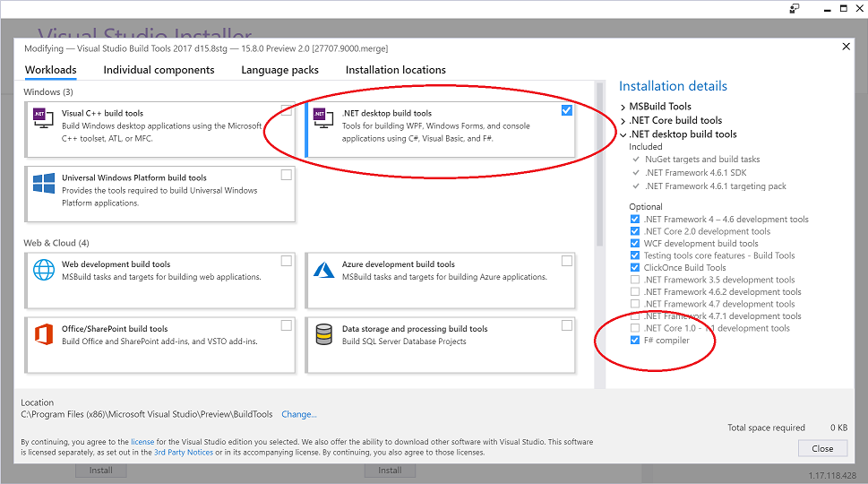Click .NET Framework 4.6.1 targeting pack item
This screenshot has height=484, width=868.
pos(716,186)
